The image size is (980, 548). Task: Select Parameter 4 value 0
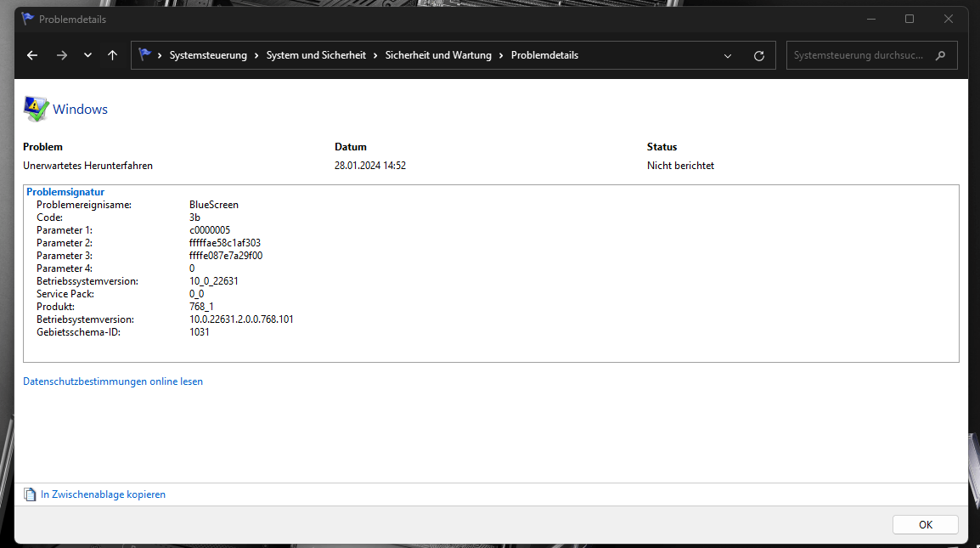[x=192, y=268]
